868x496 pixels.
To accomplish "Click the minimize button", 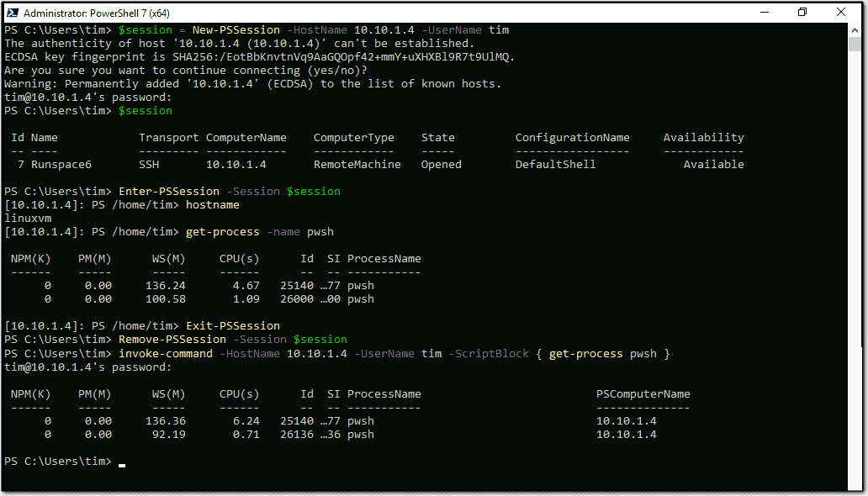I will tap(765, 13).
